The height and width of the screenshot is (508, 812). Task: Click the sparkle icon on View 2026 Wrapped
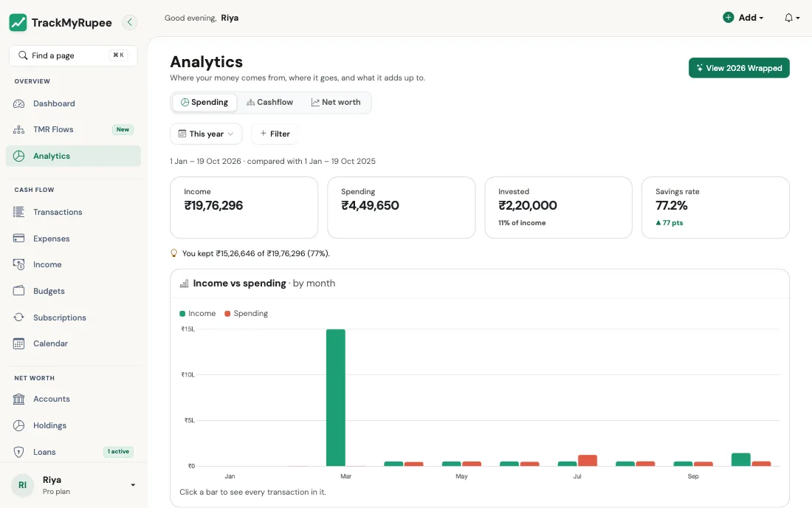pyautogui.click(x=700, y=68)
